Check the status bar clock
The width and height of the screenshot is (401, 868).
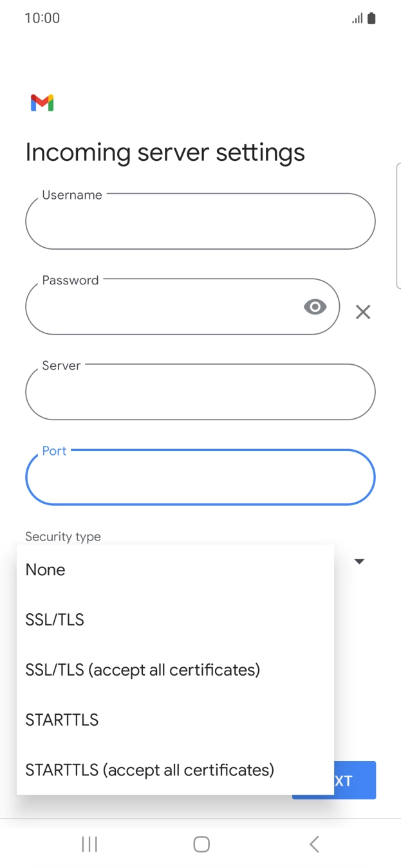[42, 18]
